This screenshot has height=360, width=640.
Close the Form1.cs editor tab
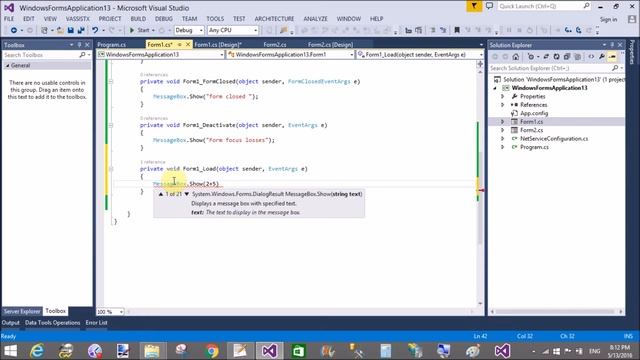(188, 44)
